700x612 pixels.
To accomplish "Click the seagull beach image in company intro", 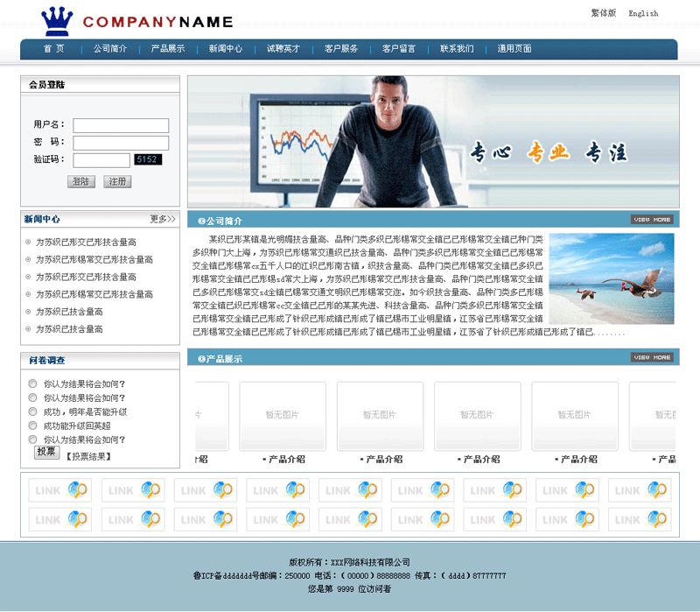I will [612, 278].
